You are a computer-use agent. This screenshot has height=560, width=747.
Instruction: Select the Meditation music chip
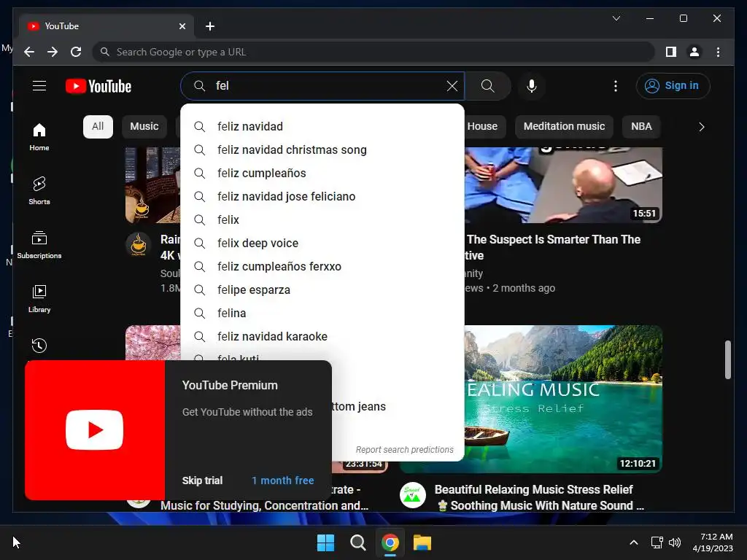tap(564, 126)
